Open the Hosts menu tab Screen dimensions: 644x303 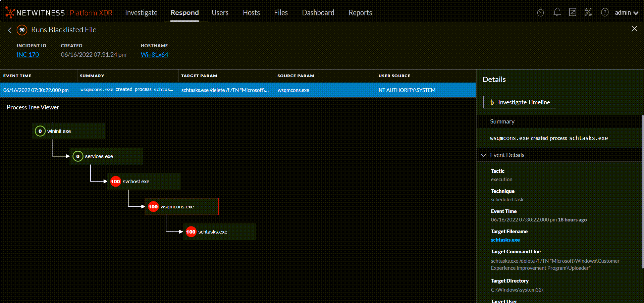(251, 13)
